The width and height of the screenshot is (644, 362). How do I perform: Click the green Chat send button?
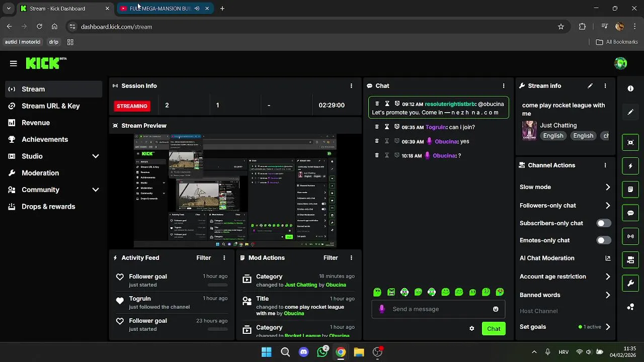click(x=494, y=329)
